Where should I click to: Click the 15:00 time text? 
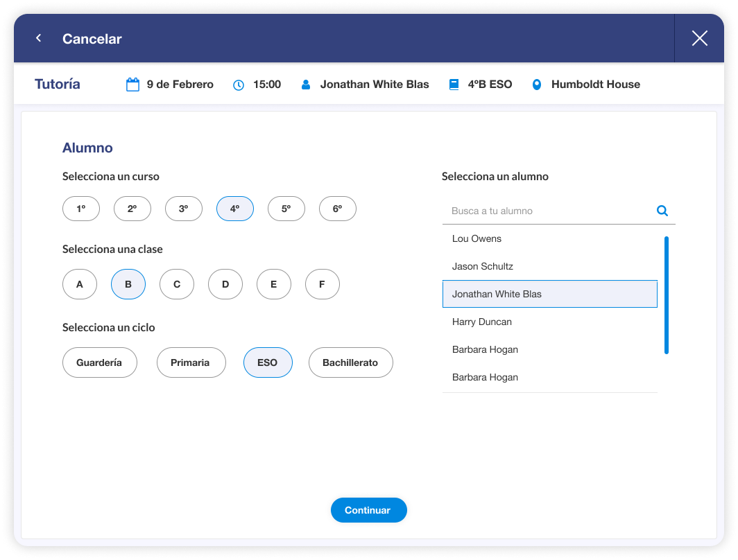tap(267, 85)
